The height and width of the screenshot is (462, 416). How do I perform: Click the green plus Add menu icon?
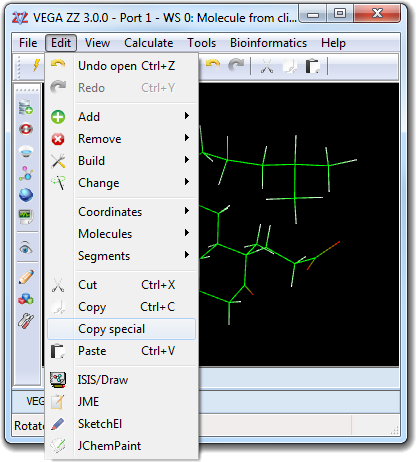click(58, 117)
